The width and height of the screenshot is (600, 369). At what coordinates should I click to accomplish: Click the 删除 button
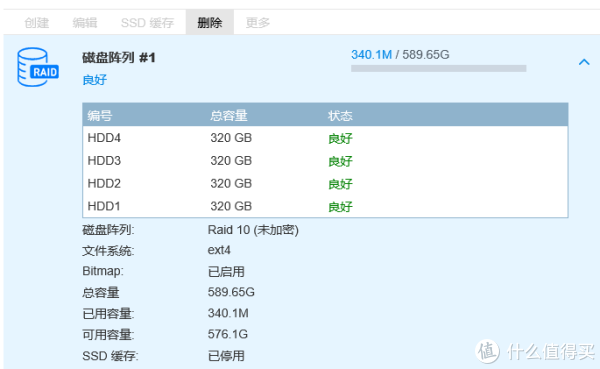click(x=210, y=23)
